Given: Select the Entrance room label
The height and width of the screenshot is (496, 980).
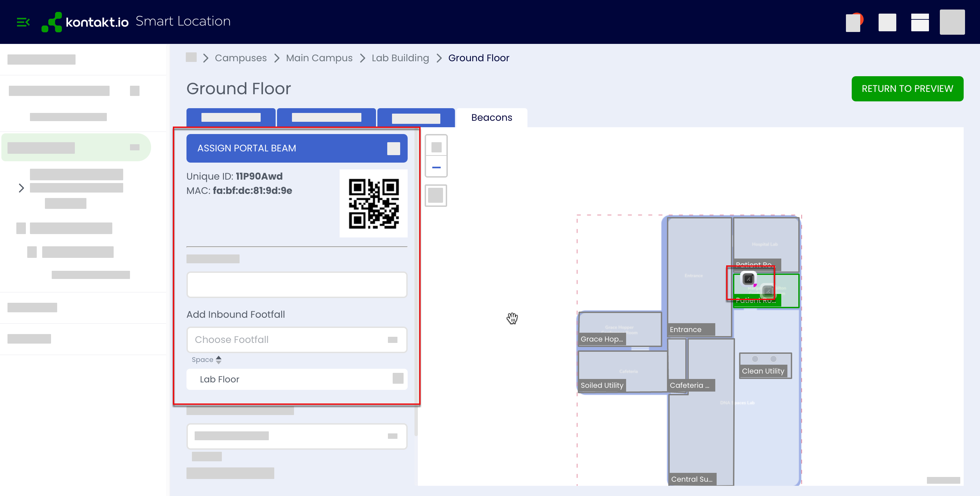Looking at the screenshot, I should coord(691,329).
